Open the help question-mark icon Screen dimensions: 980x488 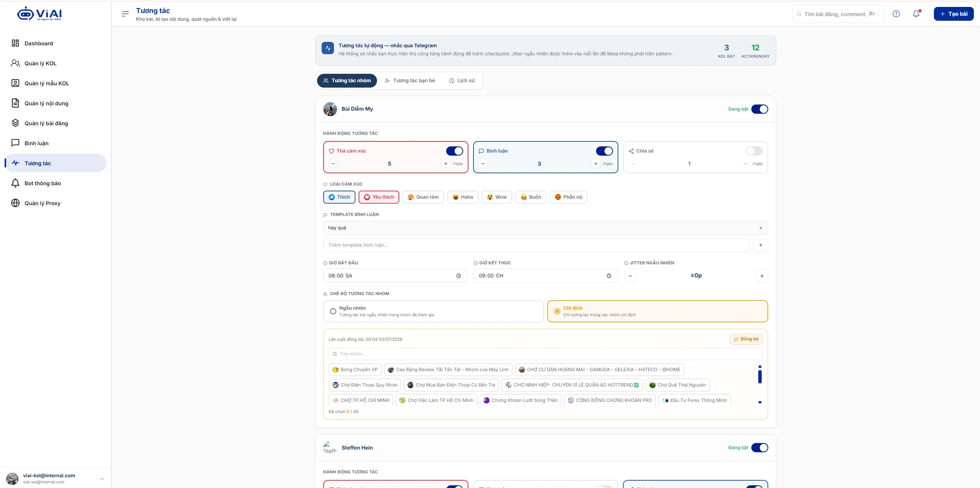click(x=896, y=14)
